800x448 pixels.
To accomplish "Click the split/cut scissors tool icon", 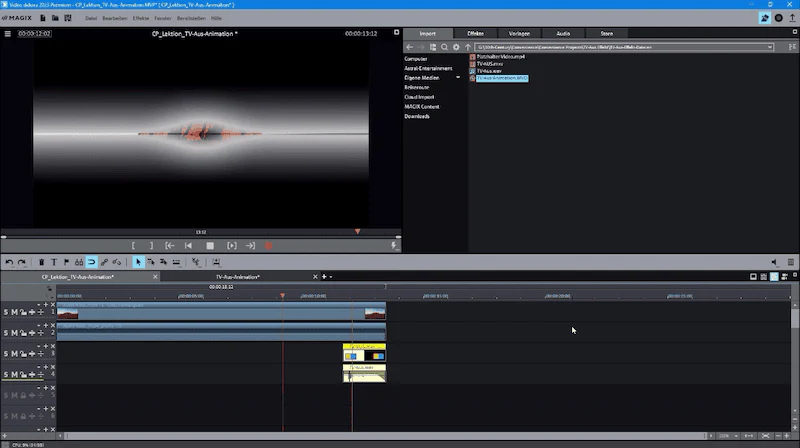I will (196, 262).
